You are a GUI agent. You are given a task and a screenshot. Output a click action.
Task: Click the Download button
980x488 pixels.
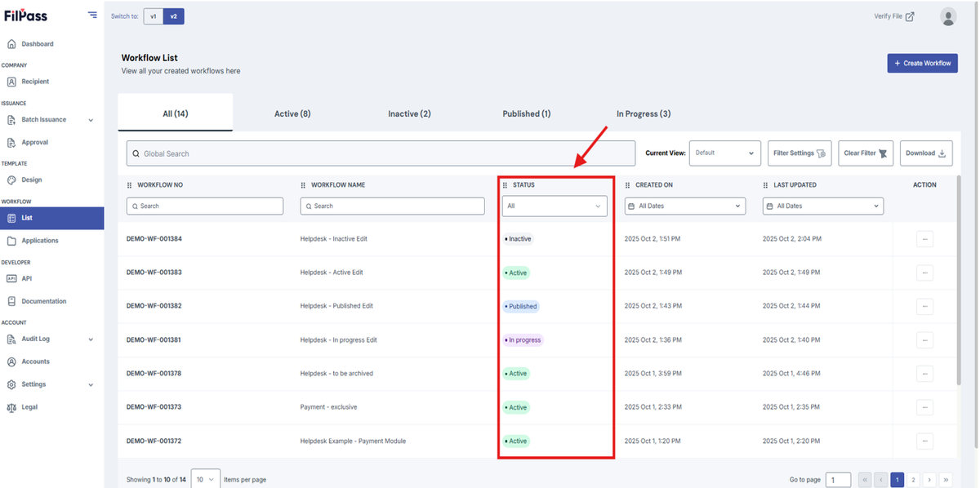pyautogui.click(x=926, y=153)
